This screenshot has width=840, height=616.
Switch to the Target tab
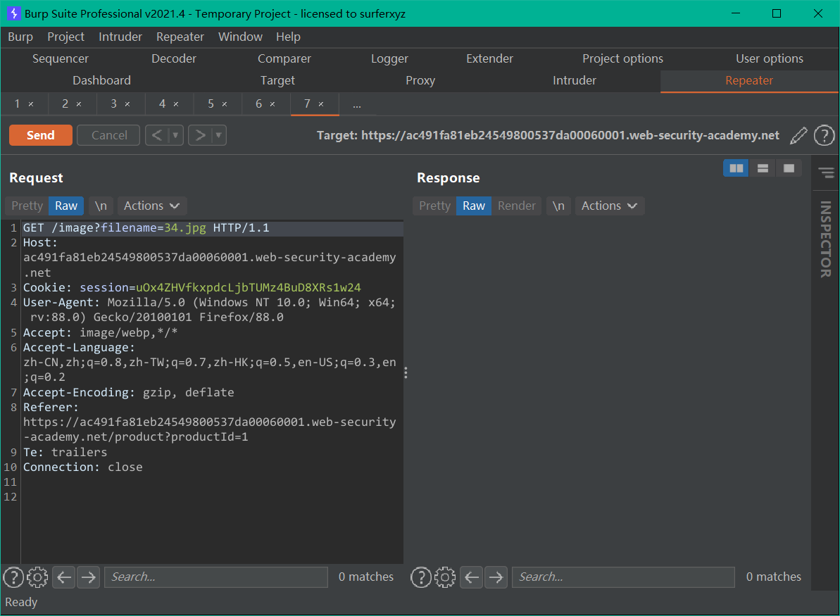coord(277,81)
